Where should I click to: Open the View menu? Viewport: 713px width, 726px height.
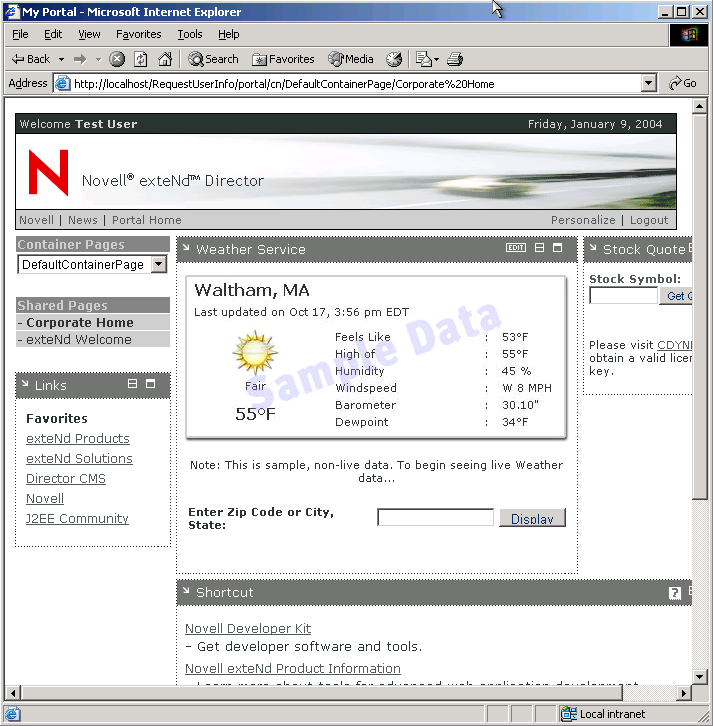pos(89,34)
